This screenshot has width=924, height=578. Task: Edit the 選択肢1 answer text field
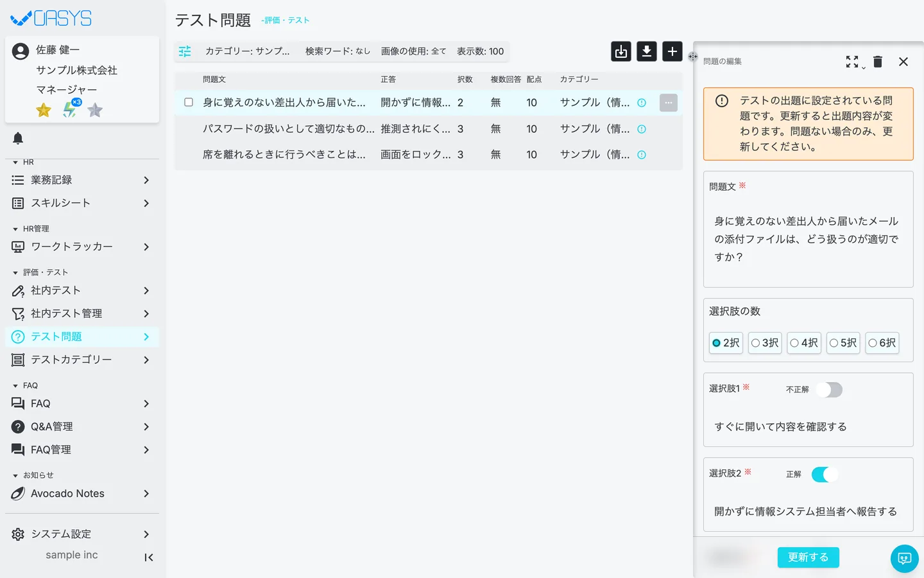pyautogui.click(x=809, y=427)
